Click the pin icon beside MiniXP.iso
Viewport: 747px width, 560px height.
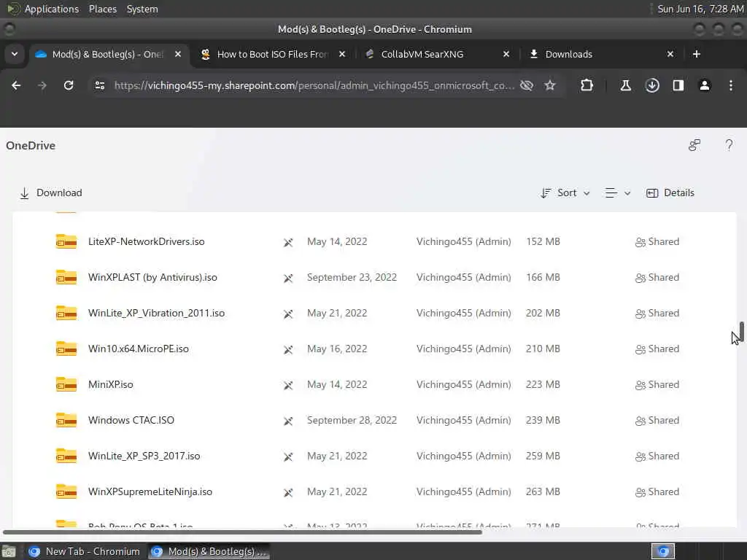point(288,385)
